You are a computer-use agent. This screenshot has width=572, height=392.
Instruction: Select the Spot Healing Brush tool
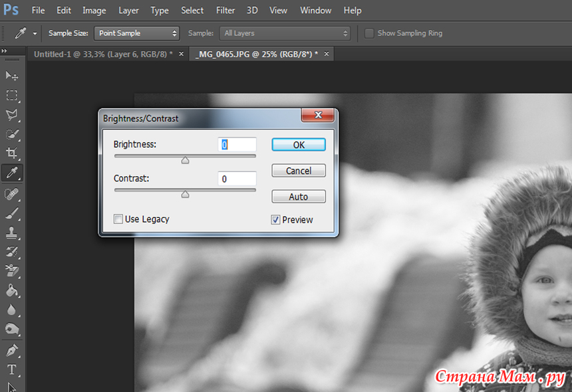tap(12, 194)
